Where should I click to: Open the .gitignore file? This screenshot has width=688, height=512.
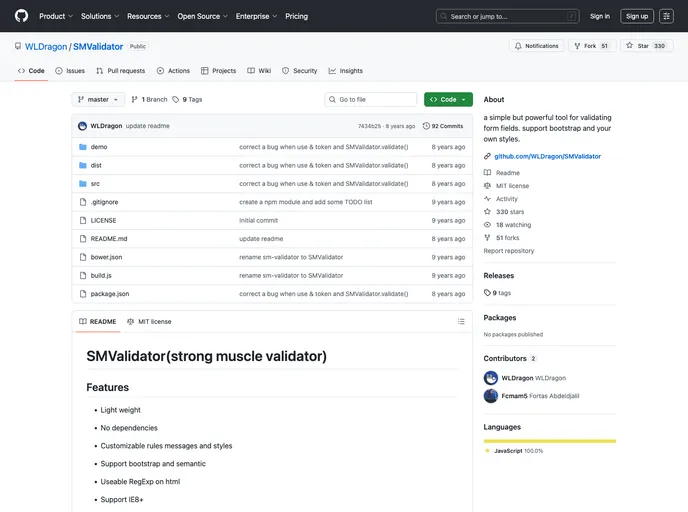click(x=104, y=202)
